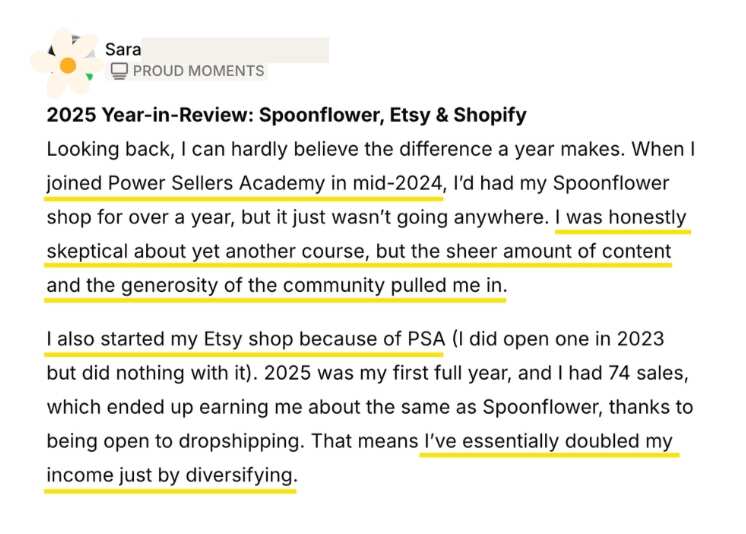Viewport: 746px width, 534px height.
Task: Click the monitor icon beside PROUD MOMENTS
Action: (119, 71)
